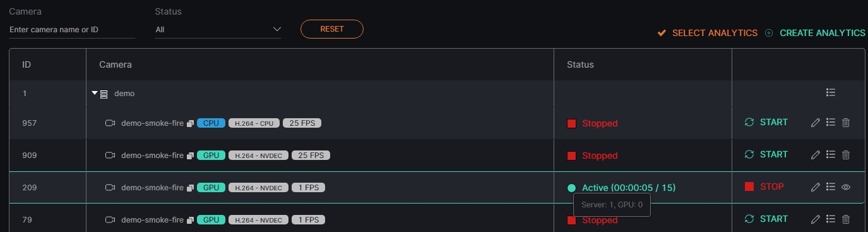The width and height of the screenshot is (868, 232).
Task: Click the Camera column header
Action: coord(116,64)
